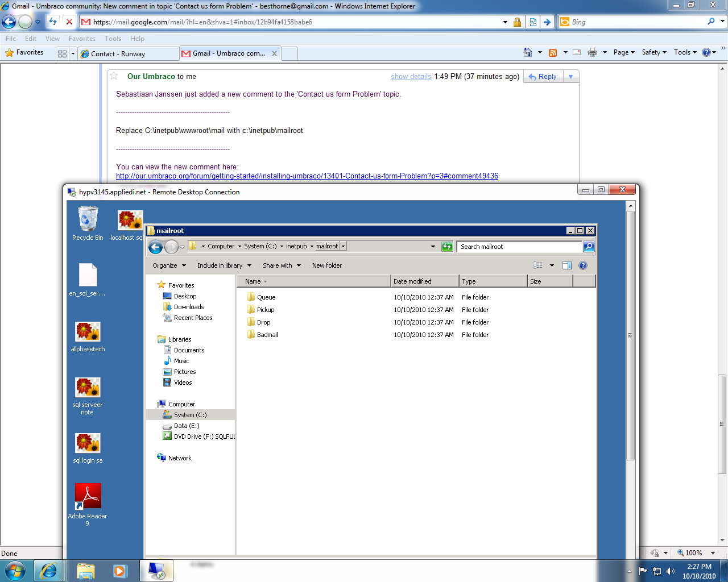
Task: Click the RSS feeds icon in IE
Action: tap(553, 52)
